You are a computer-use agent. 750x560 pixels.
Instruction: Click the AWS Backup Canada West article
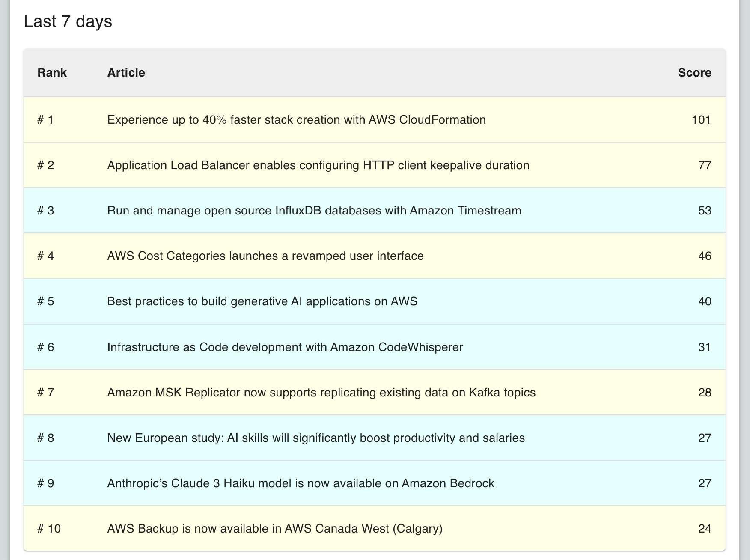(x=274, y=529)
